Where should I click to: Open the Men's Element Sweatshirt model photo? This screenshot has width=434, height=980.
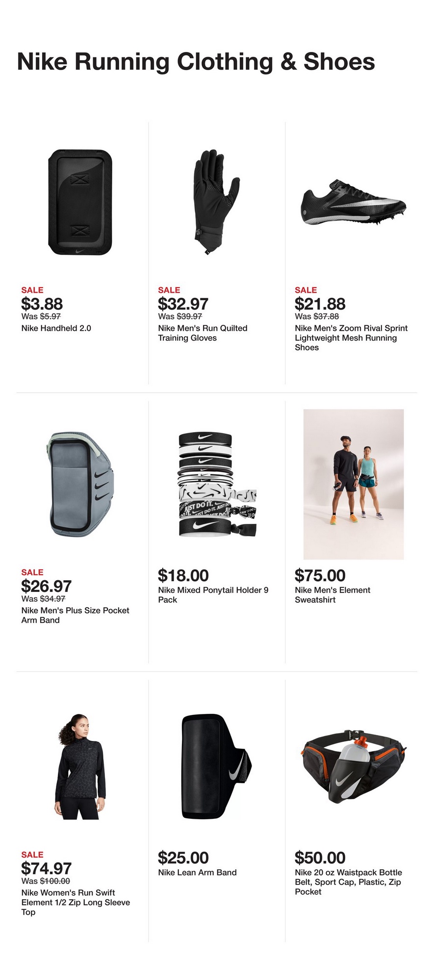coord(353,484)
